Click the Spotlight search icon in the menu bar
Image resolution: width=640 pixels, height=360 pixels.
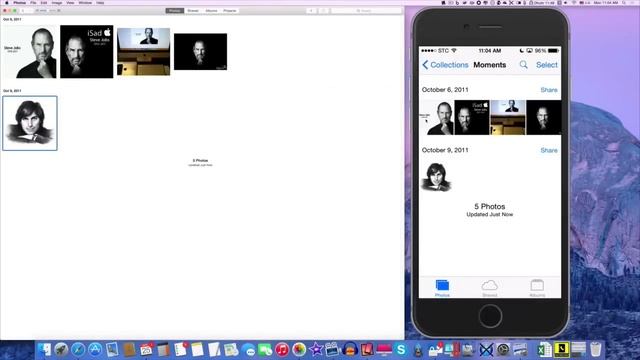(624, 3)
